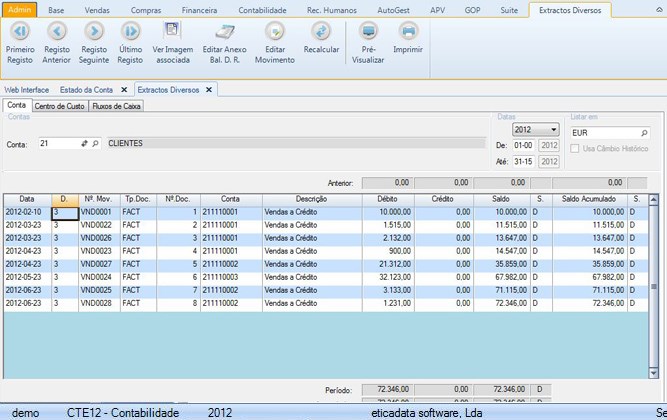Screen dimensions: 667x420
Task: Sort by the Débito column header
Action: [387, 199]
